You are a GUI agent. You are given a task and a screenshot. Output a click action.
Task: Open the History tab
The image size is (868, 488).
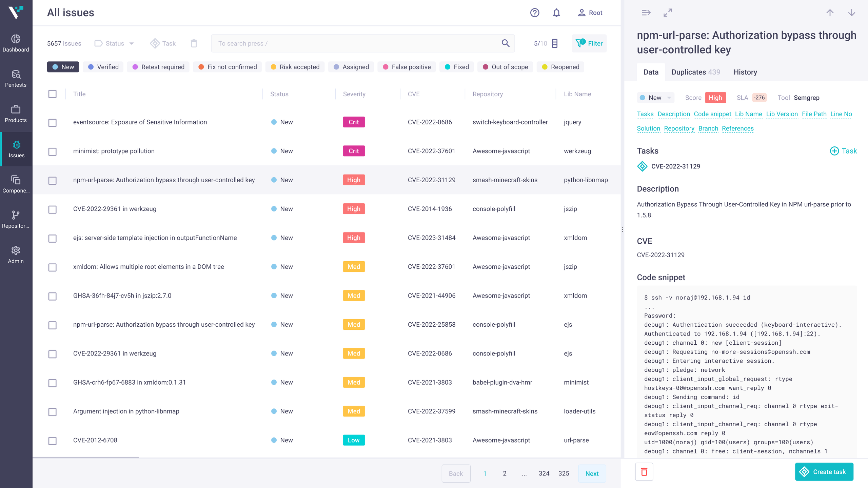coord(745,72)
